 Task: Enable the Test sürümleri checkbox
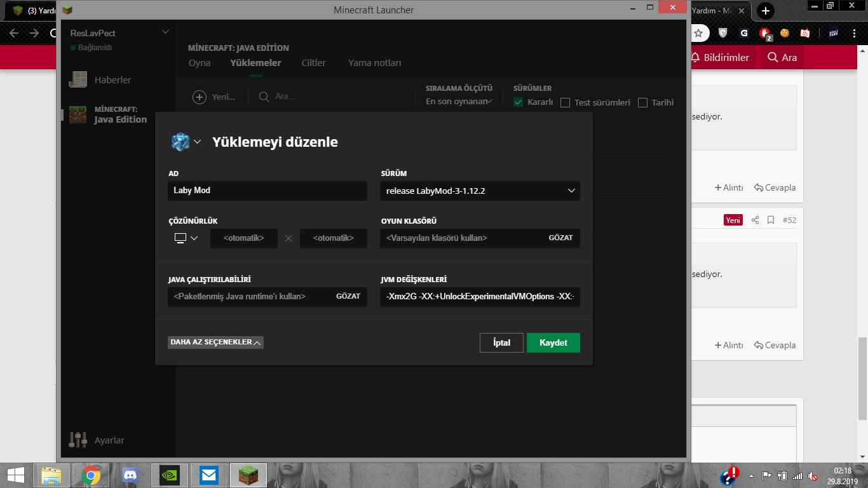click(565, 102)
